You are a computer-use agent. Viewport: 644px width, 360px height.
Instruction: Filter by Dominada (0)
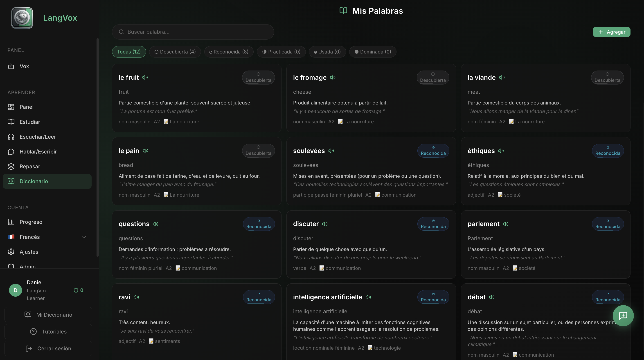click(372, 52)
